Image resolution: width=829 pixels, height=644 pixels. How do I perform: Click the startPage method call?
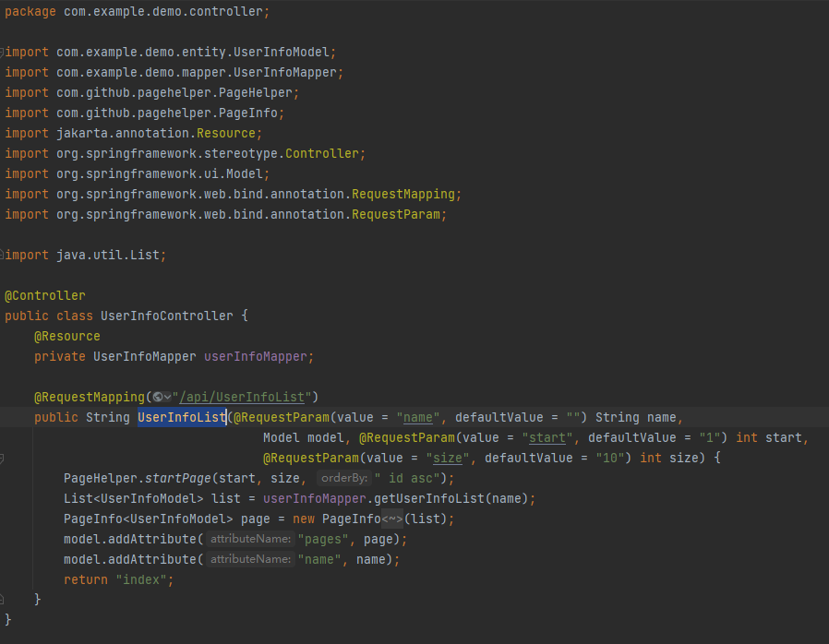pos(177,479)
